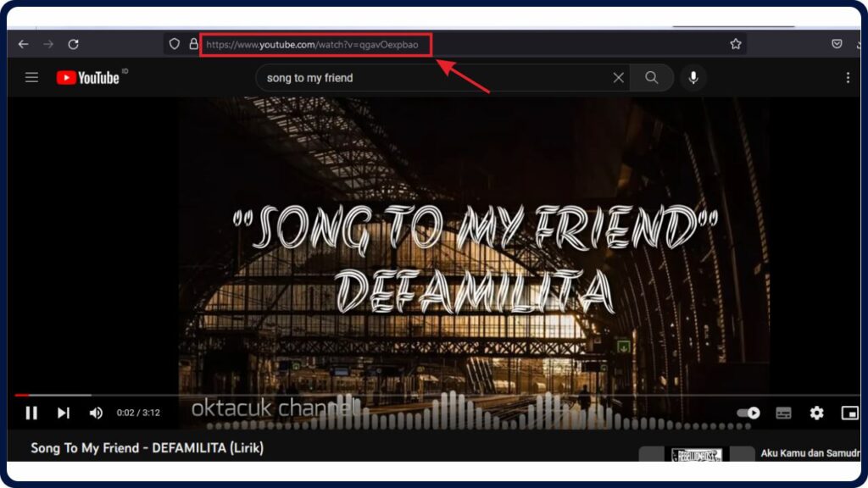Screen dimensions: 868x488
Task: Select the youtube.com URL in the address bar
Action: click(x=313, y=45)
